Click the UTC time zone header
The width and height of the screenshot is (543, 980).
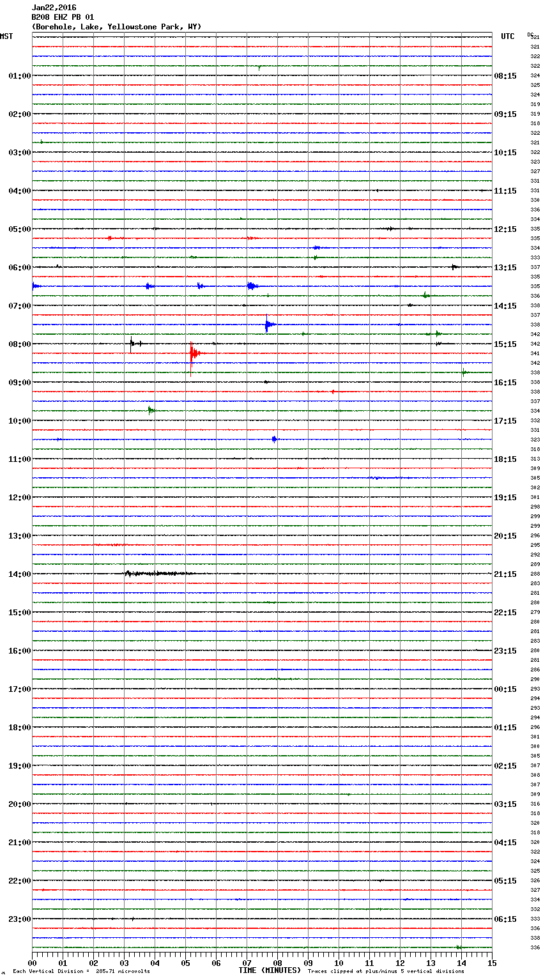[508, 36]
